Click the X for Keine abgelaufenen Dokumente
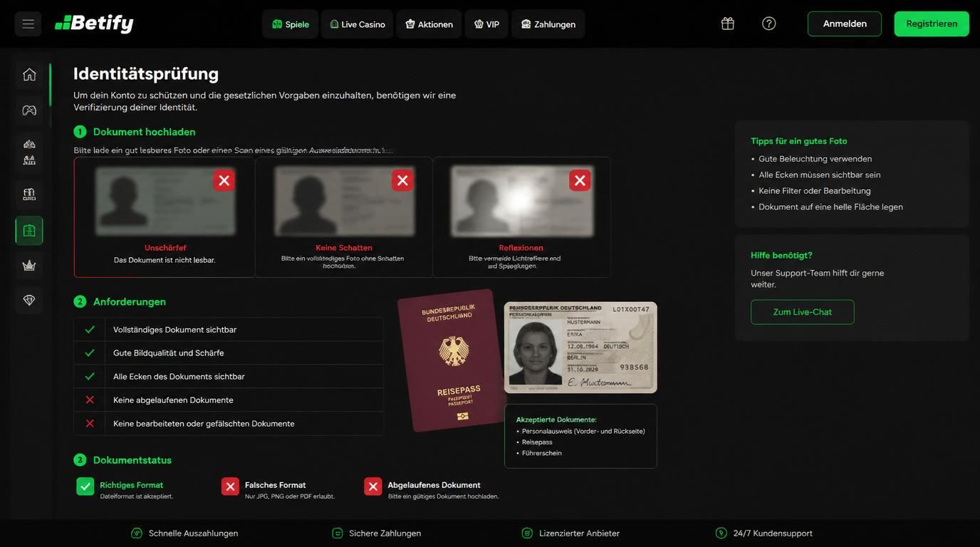 pos(90,400)
